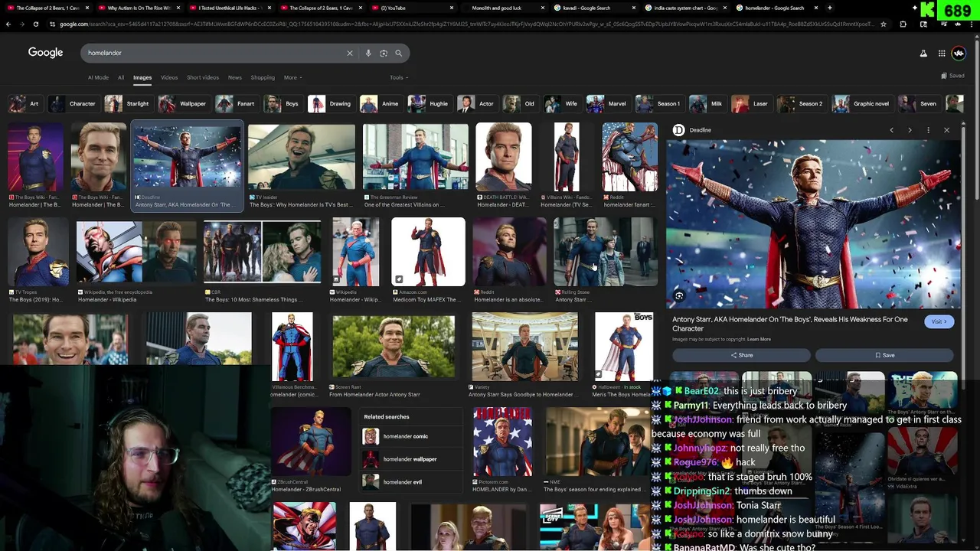Open Google Search Labs flask icon
Image resolution: width=980 pixels, height=551 pixels.
923,53
